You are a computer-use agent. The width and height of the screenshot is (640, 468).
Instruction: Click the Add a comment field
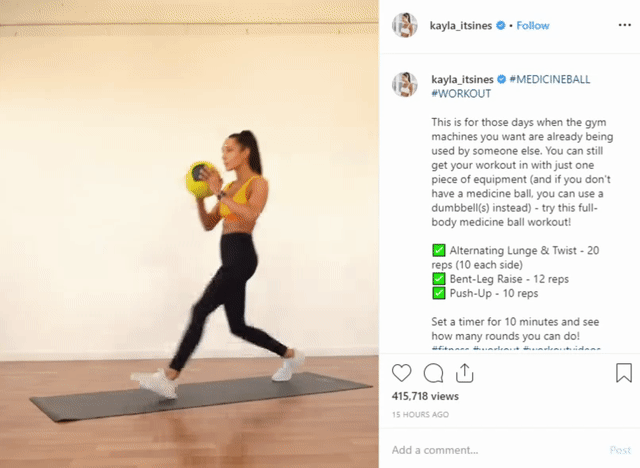click(x=496, y=450)
